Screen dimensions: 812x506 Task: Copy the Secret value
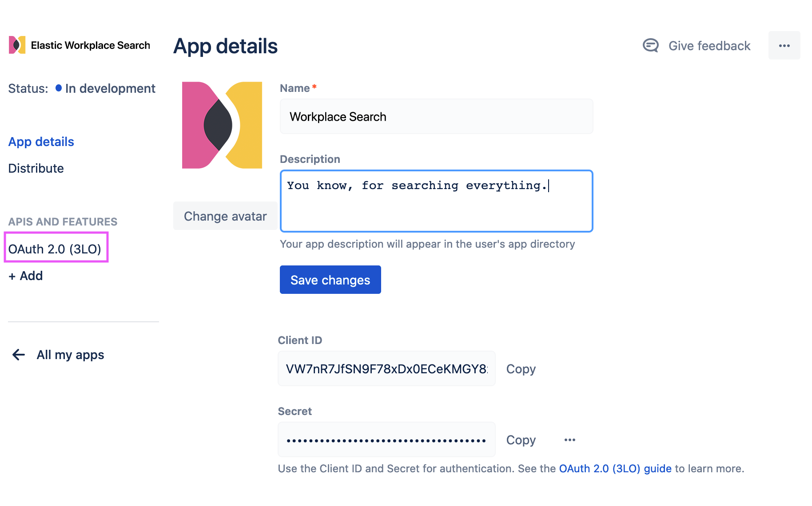(521, 440)
